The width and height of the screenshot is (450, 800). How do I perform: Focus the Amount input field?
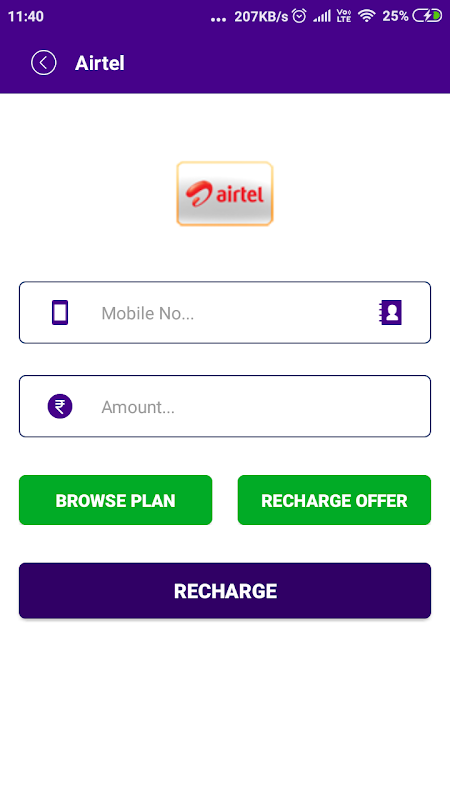pos(225,406)
